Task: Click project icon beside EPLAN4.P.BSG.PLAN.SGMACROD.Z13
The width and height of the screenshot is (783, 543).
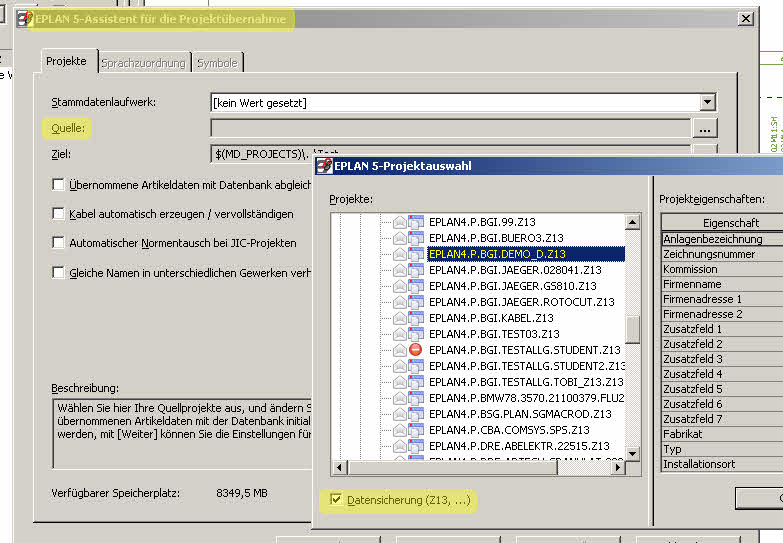Action: 415,414
